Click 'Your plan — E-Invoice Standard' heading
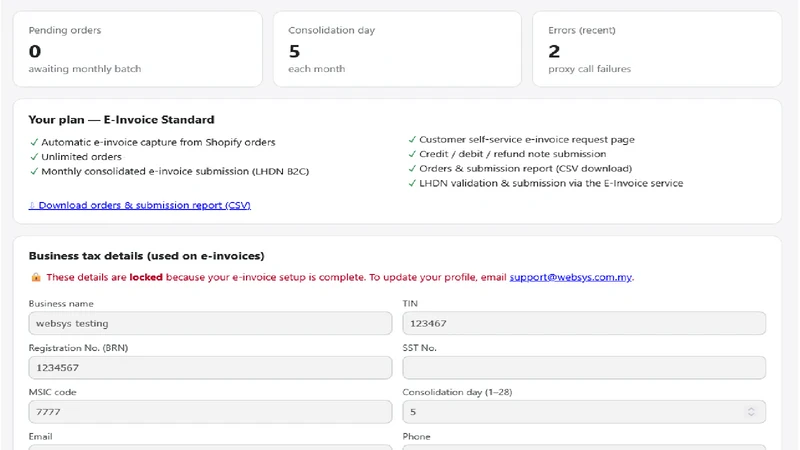 point(121,120)
